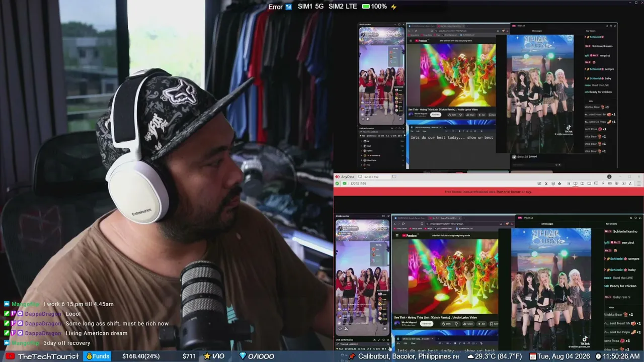Click the Error status text at top
The width and height of the screenshot is (644, 362).
(x=275, y=7)
